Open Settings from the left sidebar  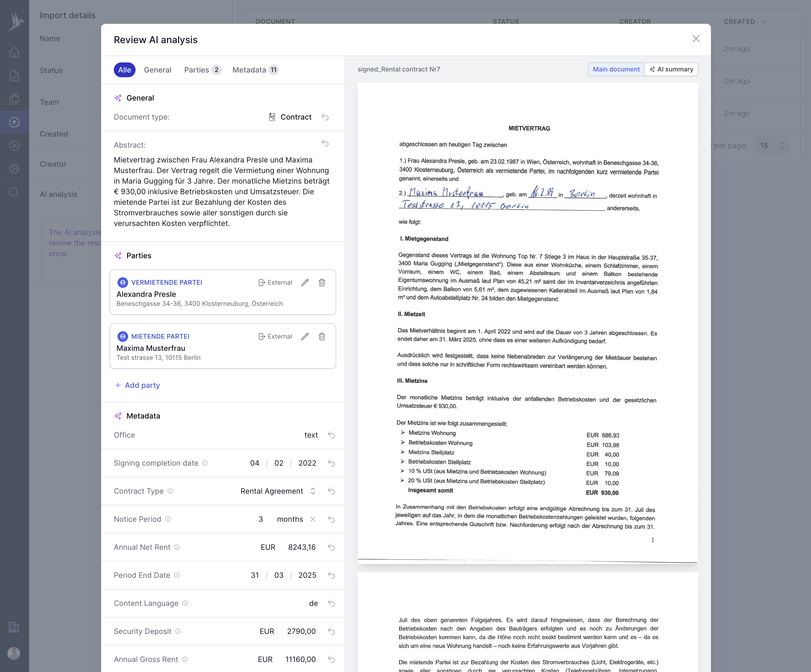tap(14, 169)
